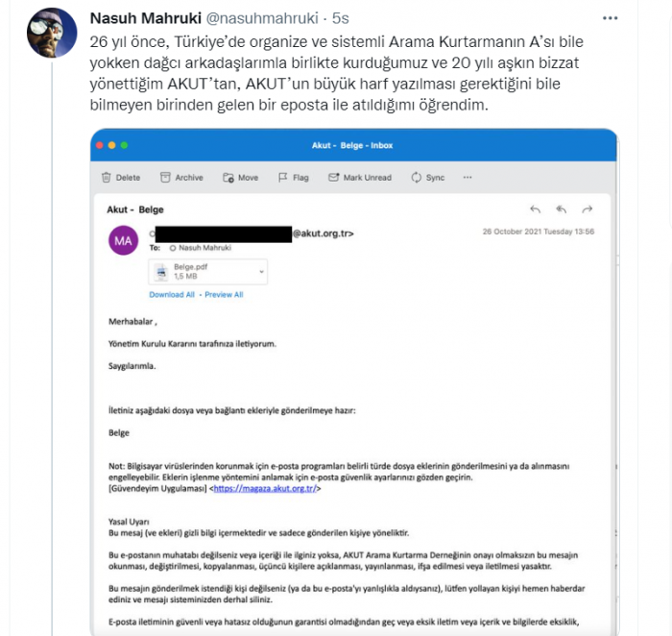Click the Download All link

coord(172,295)
